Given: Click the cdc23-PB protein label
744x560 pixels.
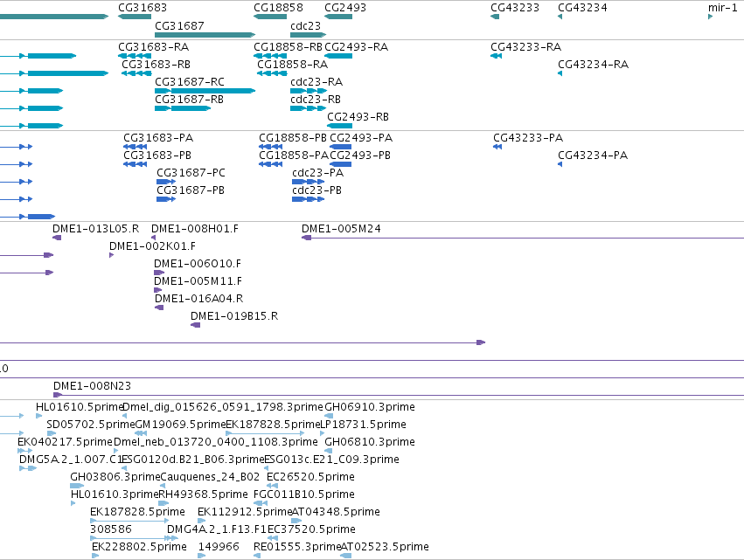Looking at the screenshot, I should pos(317,190).
